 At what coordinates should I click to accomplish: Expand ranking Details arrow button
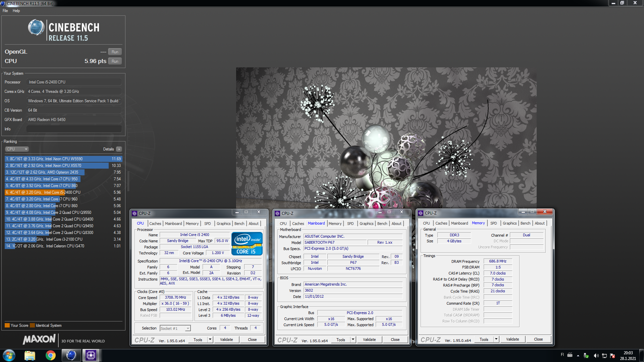(119, 149)
